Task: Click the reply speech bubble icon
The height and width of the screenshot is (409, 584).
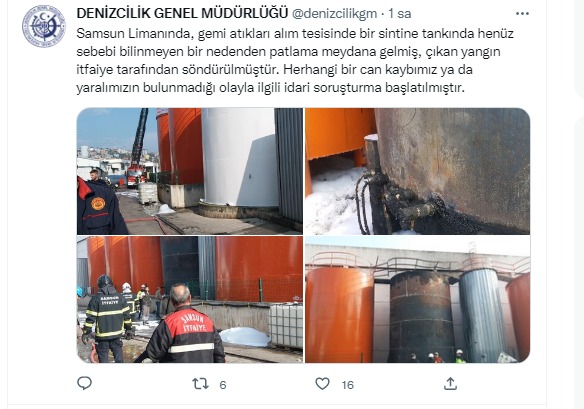Action: pyautogui.click(x=85, y=383)
